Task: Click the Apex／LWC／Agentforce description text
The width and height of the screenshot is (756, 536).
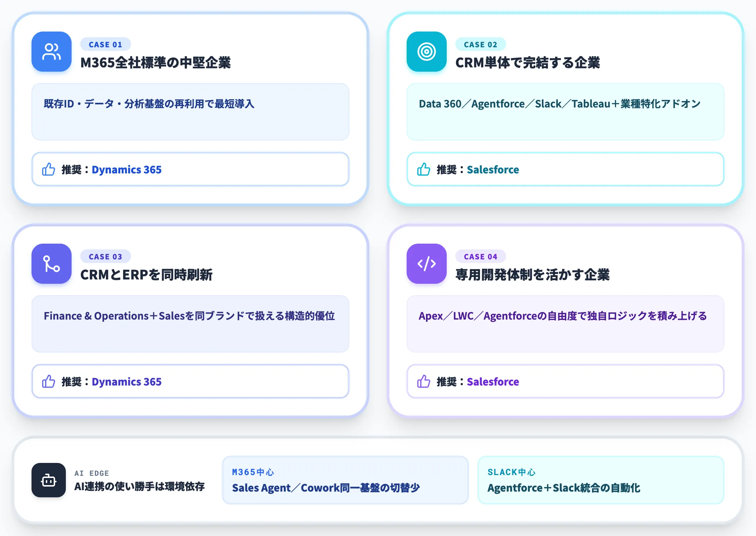Action: tap(563, 316)
